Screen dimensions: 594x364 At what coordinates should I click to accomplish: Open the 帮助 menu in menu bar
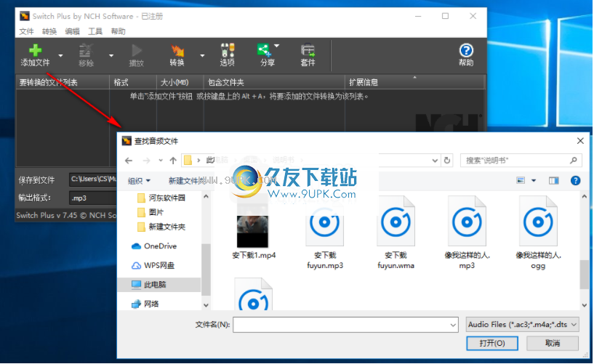tap(119, 31)
